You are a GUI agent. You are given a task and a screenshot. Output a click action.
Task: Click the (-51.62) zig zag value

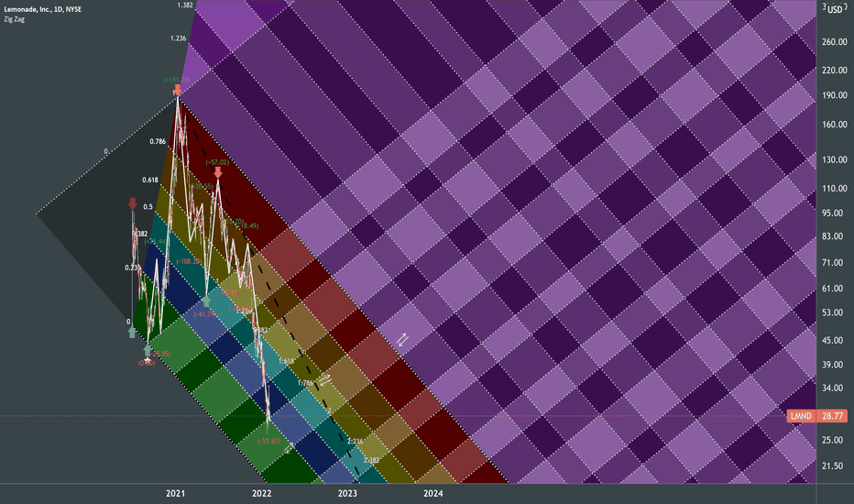[269, 441]
